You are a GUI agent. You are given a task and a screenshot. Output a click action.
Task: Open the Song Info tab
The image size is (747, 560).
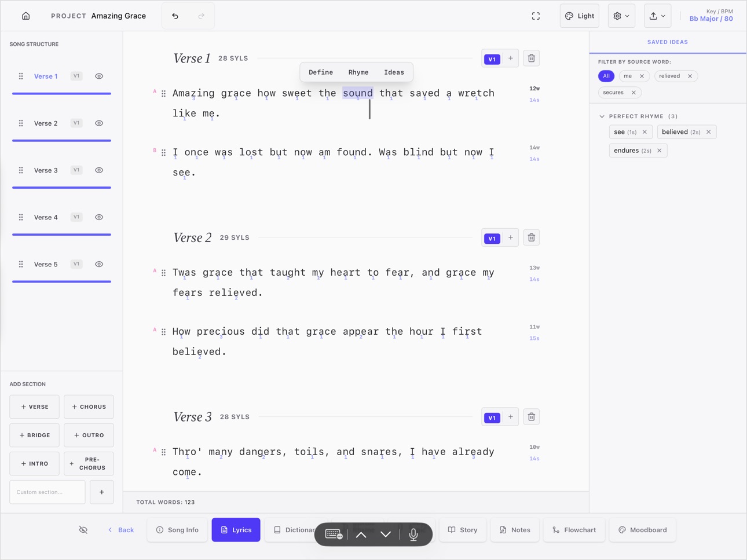click(x=177, y=530)
